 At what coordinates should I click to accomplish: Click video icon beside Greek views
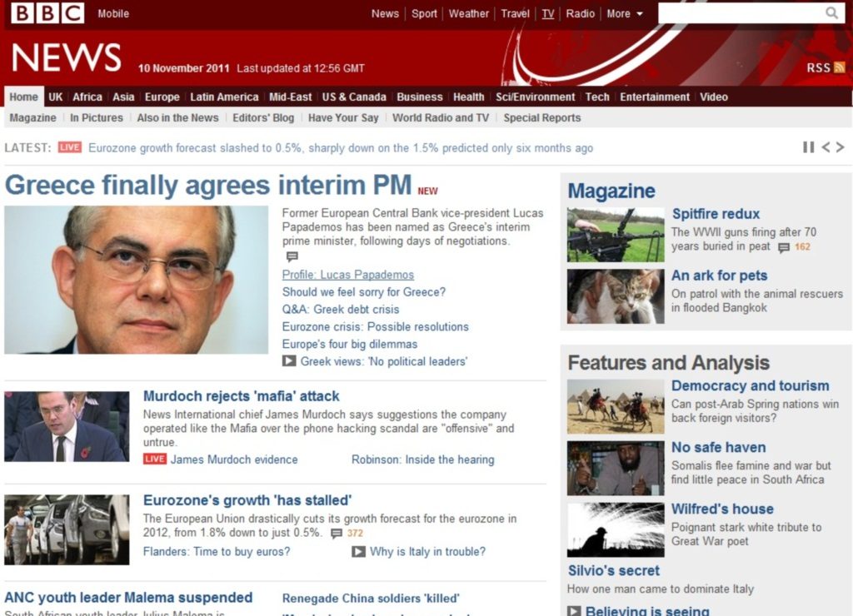pyautogui.click(x=289, y=361)
